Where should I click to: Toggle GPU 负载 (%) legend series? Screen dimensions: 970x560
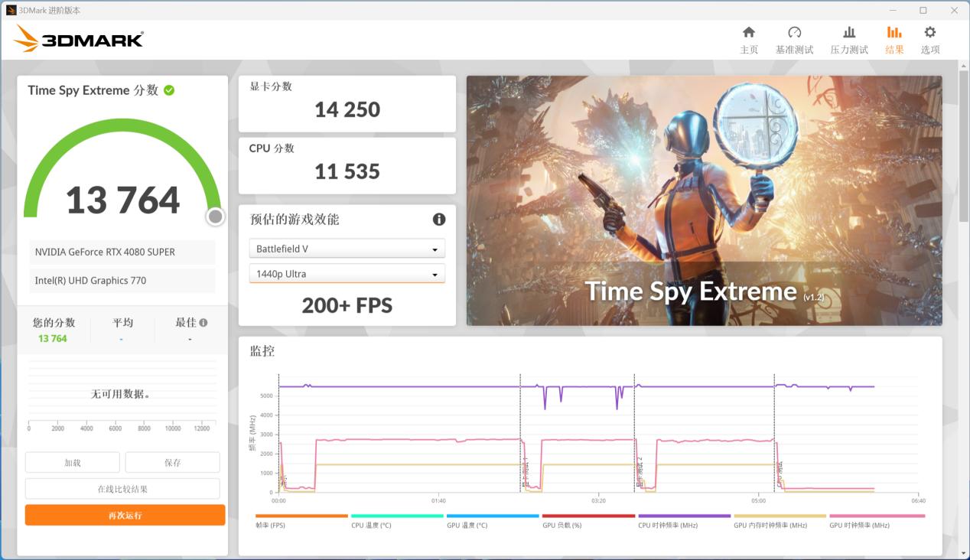click(588, 521)
